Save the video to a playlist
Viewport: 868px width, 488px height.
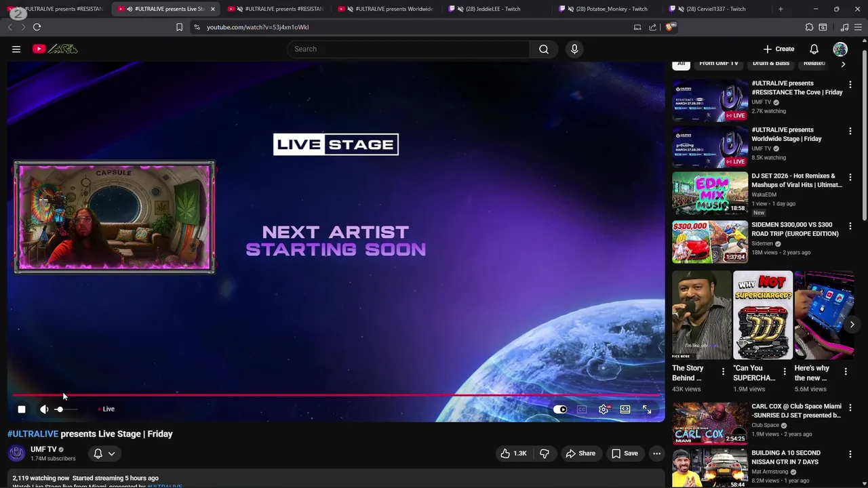[x=625, y=453]
